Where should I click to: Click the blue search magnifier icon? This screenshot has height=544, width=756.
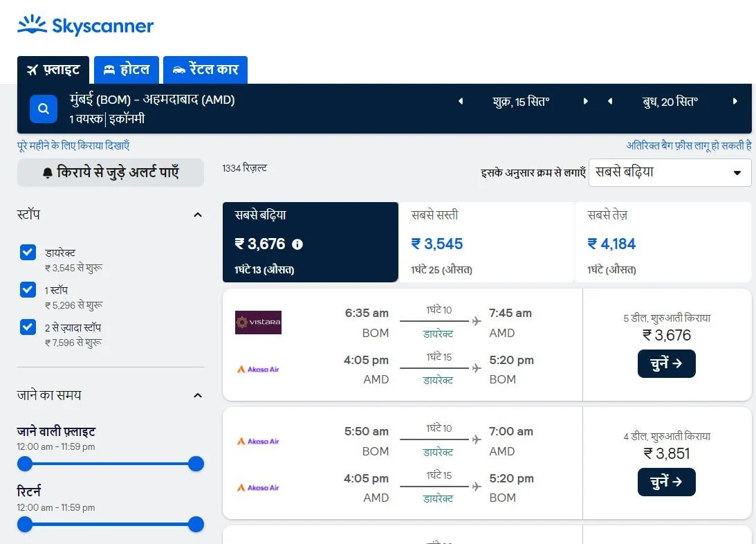[x=43, y=109]
